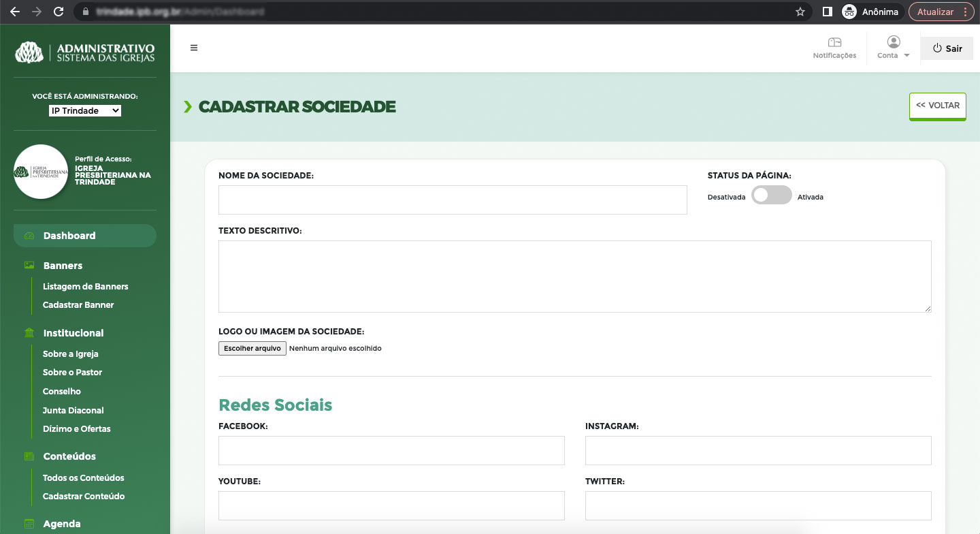This screenshot has width=980, height=534.
Task: Open the Chrome three-dot menu
Action: [x=965, y=12]
